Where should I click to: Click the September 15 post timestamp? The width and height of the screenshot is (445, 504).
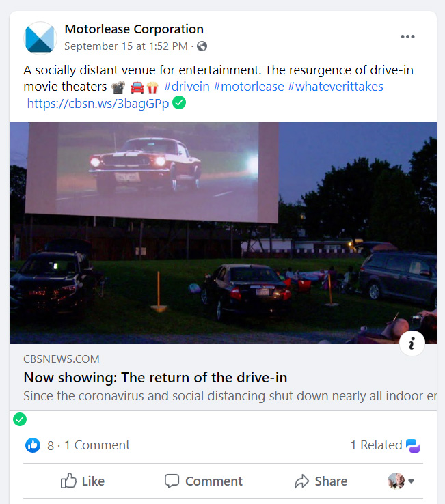126,46
